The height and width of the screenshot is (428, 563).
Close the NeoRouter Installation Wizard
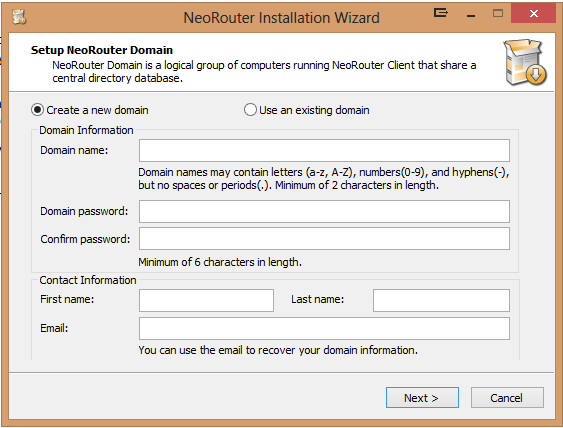tap(534, 14)
